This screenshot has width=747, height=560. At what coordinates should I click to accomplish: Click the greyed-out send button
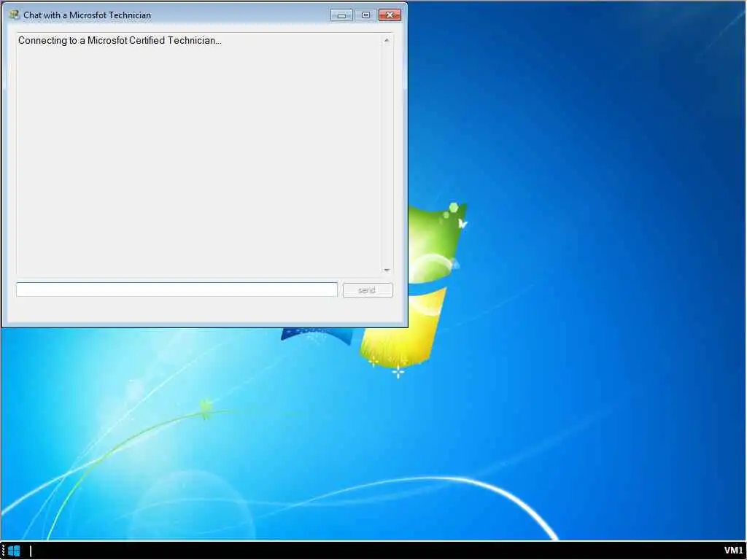[368, 290]
